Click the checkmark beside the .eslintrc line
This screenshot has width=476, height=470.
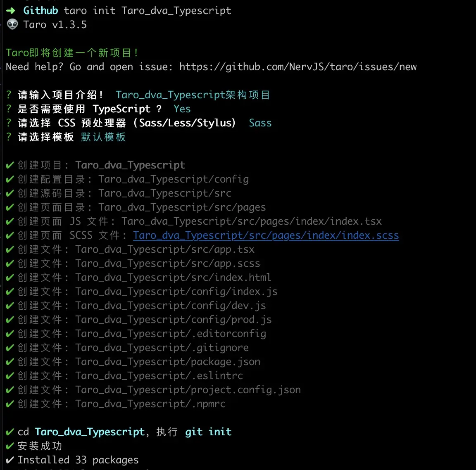(10, 376)
